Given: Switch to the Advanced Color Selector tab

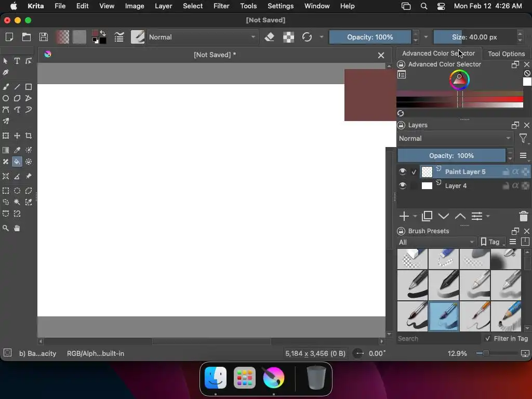Looking at the screenshot, I should pos(438,54).
